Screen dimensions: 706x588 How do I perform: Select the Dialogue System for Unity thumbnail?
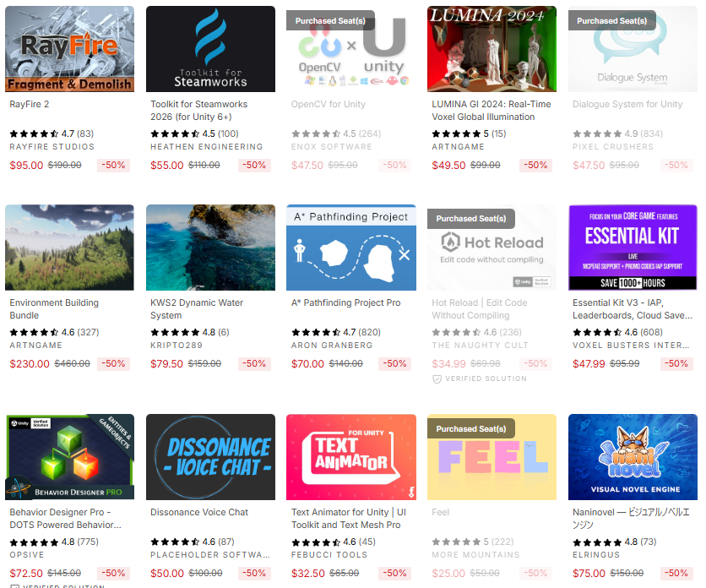pos(633,49)
